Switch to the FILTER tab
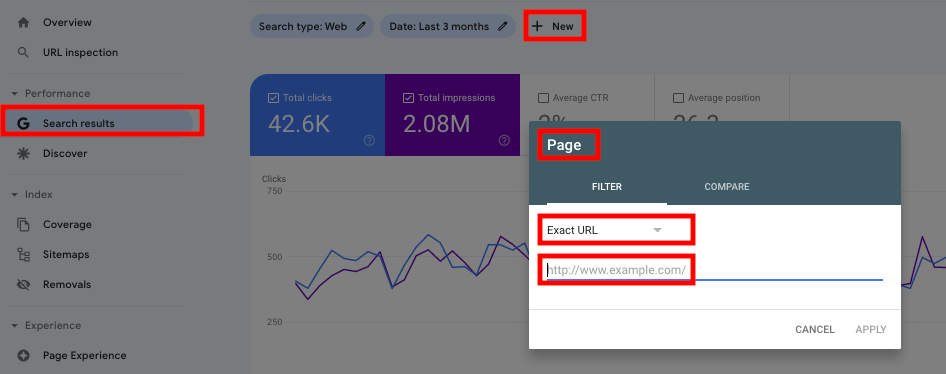This screenshot has width=946, height=374. (x=607, y=186)
